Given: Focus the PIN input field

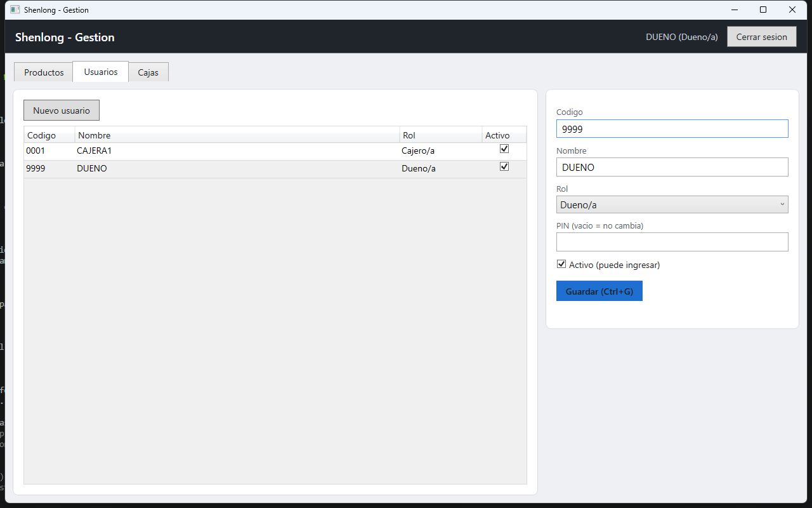Looking at the screenshot, I should pyautogui.click(x=672, y=242).
